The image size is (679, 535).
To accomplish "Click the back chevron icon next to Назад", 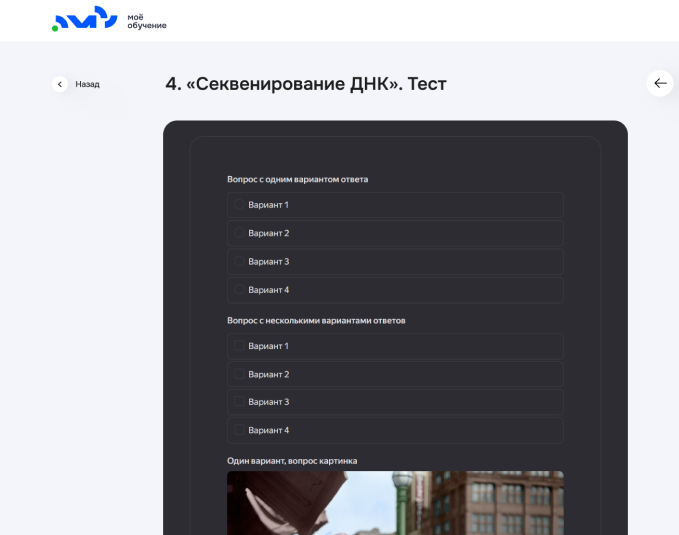I will coord(60,84).
